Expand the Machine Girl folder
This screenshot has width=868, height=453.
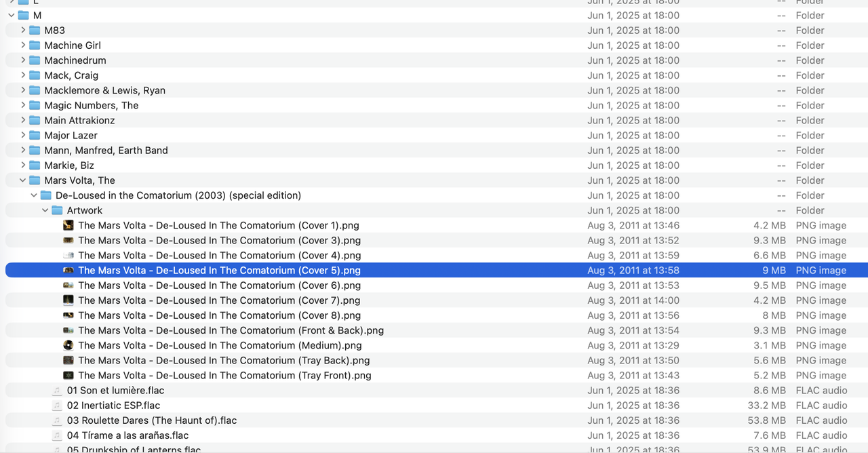coord(23,45)
